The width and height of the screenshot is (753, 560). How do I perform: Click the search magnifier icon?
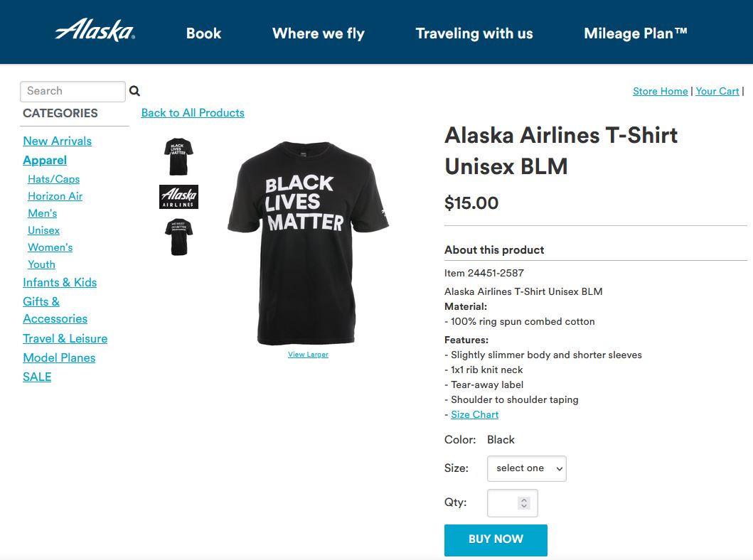[x=134, y=91]
